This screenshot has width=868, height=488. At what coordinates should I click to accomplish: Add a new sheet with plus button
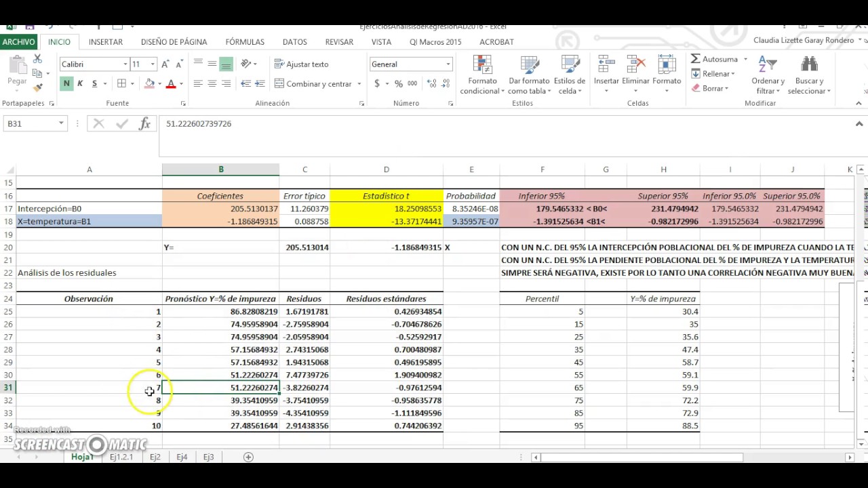pos(248,457)
